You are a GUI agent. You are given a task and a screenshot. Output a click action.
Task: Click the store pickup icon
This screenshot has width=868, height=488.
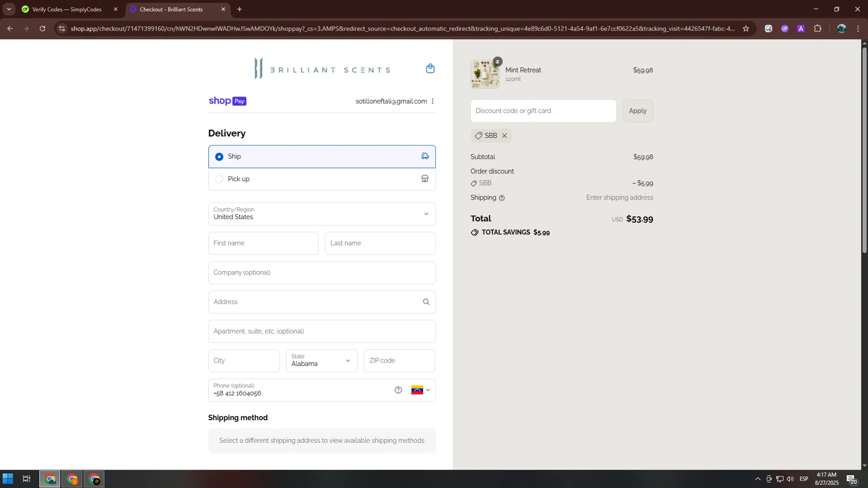pos(425,179)
